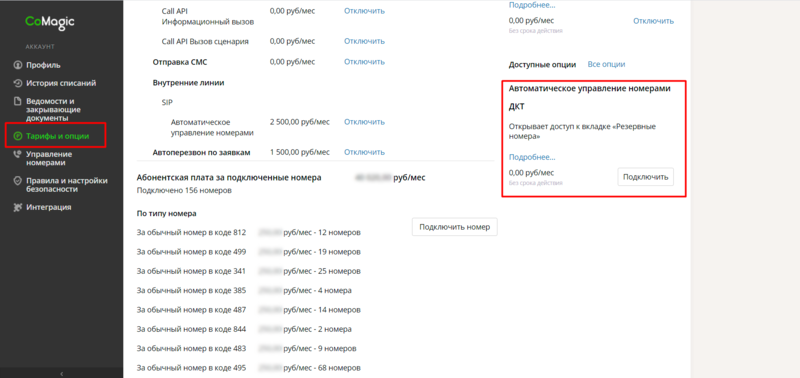The image size is (800, 378).
Task: Open Интеграция section
Action: (48, 207)
